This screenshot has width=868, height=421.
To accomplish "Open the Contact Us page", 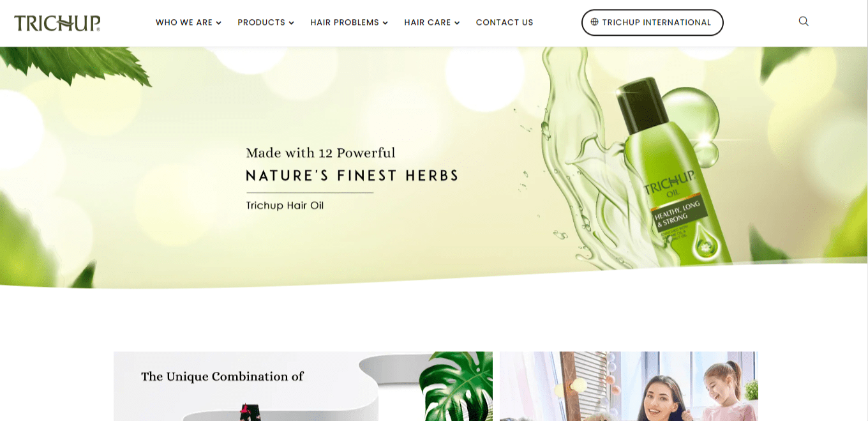I will tap(504, 22).
